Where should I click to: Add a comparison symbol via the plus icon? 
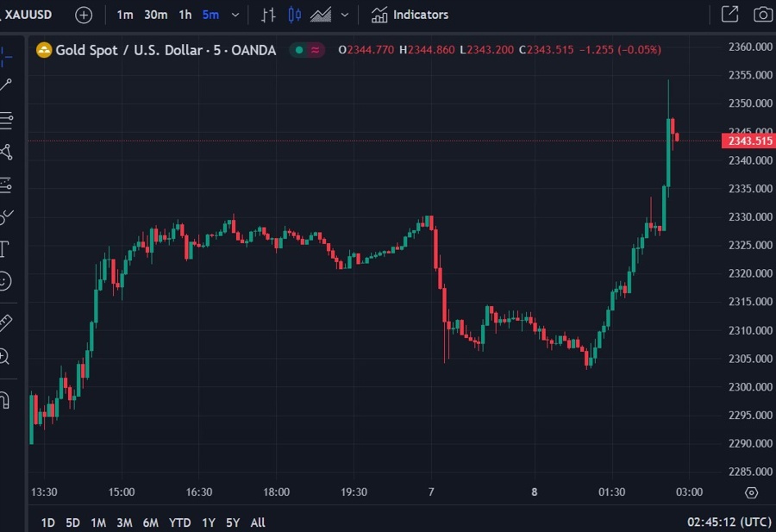(82, 15)
